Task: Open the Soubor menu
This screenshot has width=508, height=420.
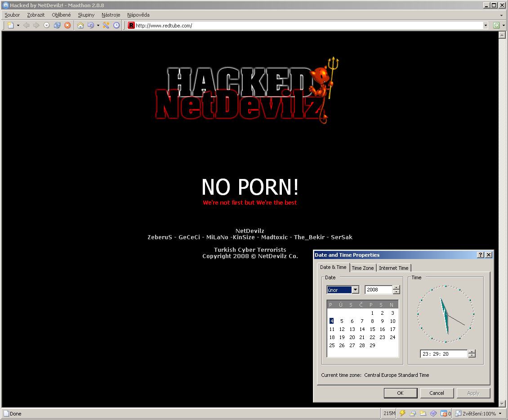Action: point(12,15)
